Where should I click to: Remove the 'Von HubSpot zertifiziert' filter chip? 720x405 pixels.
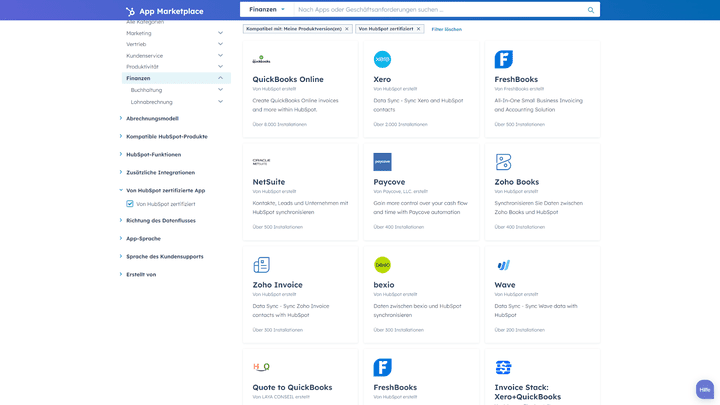point(418,29)
